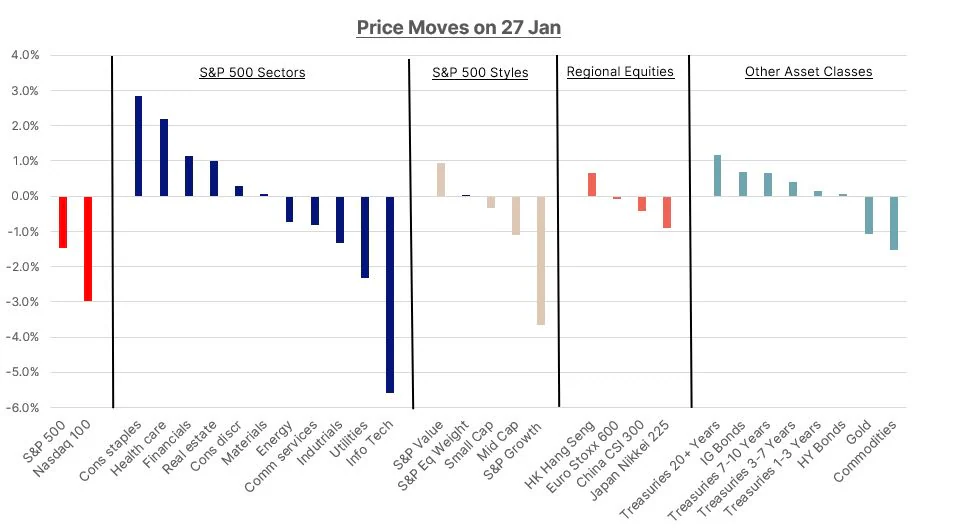
Task: Click the Utilities bar
Action: click(365, 237)
